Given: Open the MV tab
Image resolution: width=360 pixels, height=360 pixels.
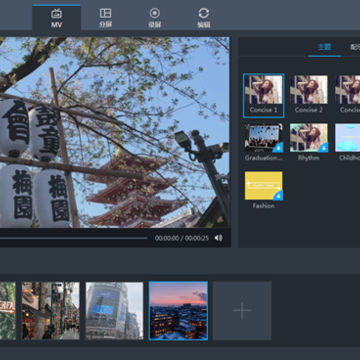Looking at the screenshot, I should [56, 18].
